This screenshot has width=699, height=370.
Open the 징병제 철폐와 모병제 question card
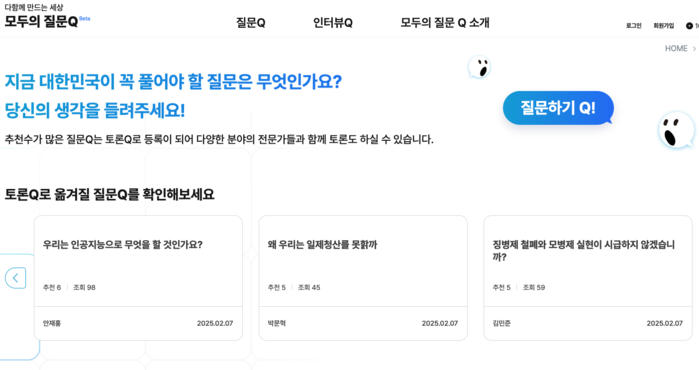tap(584, 251)
